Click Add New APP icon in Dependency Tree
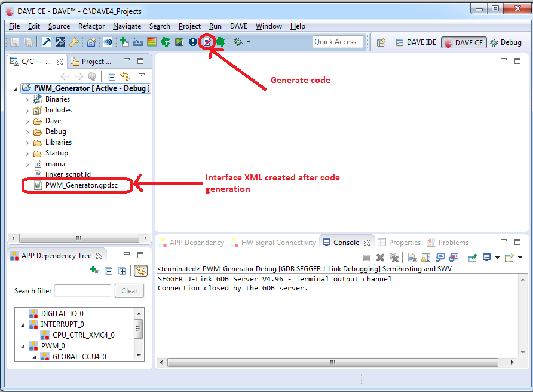Image resolution: width=533 pixels, height=392 pixels. pyautogui.click(x=94, y=271)
